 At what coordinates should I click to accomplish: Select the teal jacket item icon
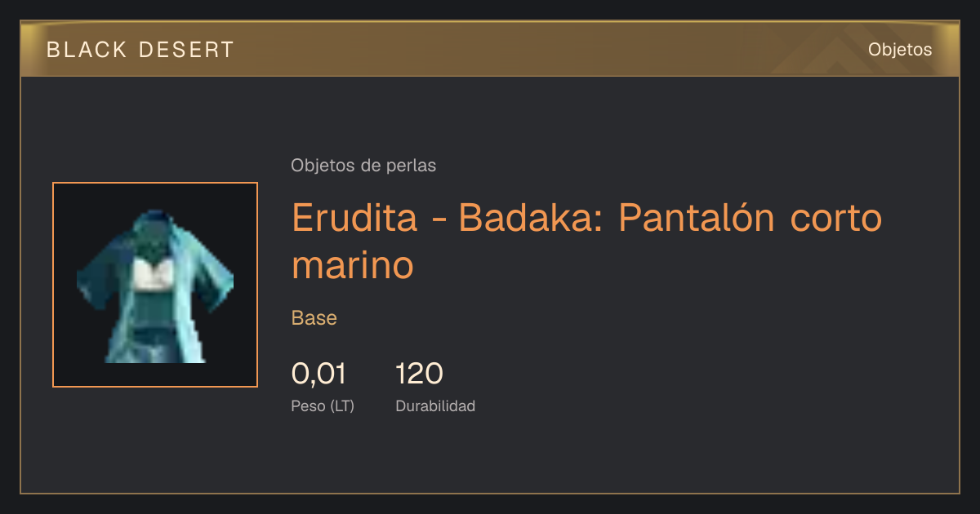pos(155,285)
